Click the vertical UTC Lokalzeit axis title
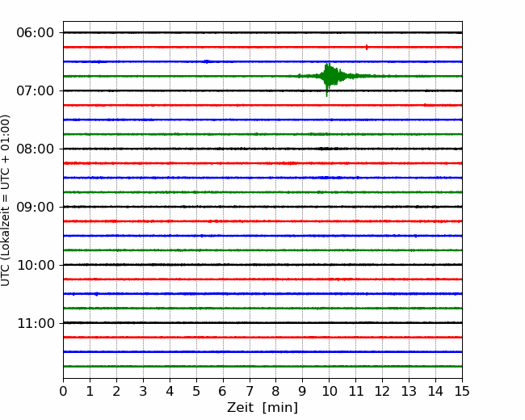Viewport: 525px width, 420px height. 6,200
